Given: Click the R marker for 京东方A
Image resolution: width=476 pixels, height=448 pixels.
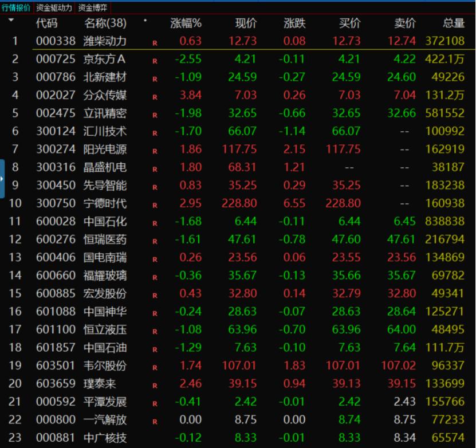Looking at the screenshot, I should 155,61.
